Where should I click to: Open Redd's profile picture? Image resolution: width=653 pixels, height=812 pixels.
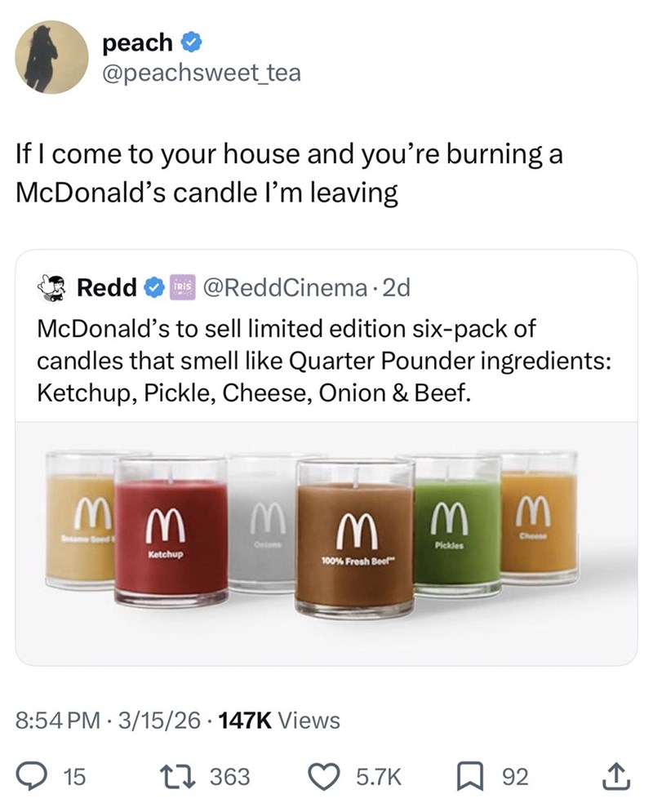pyautogui.click(x=51, y=287)
